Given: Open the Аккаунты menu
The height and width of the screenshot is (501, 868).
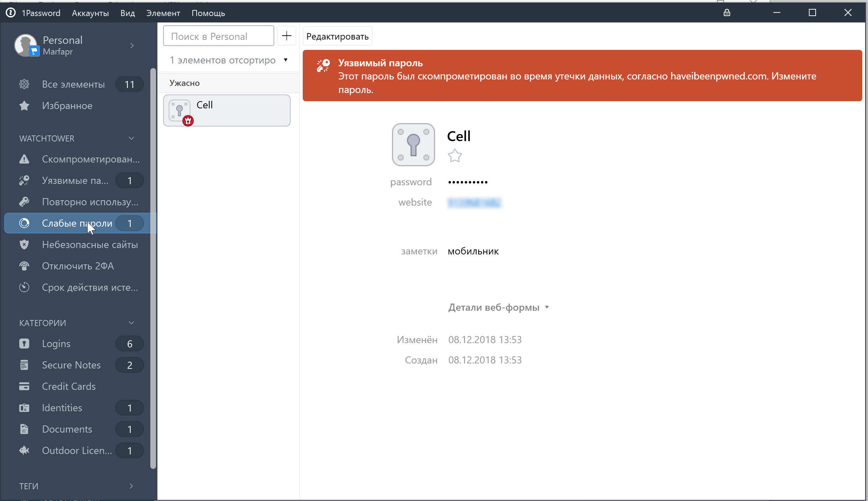Looking at the screenshot, I should (90, 13).
